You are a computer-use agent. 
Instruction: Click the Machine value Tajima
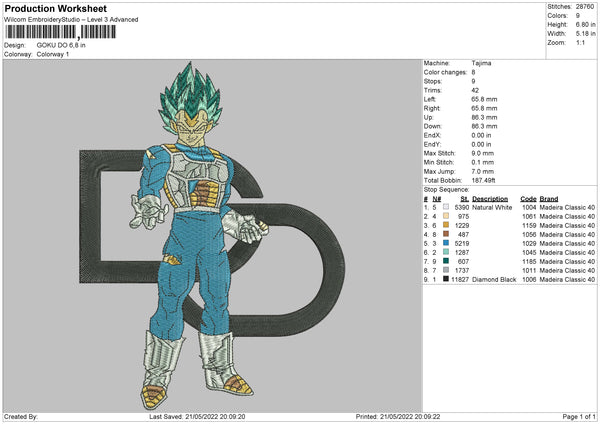click(x=481, y=63)
